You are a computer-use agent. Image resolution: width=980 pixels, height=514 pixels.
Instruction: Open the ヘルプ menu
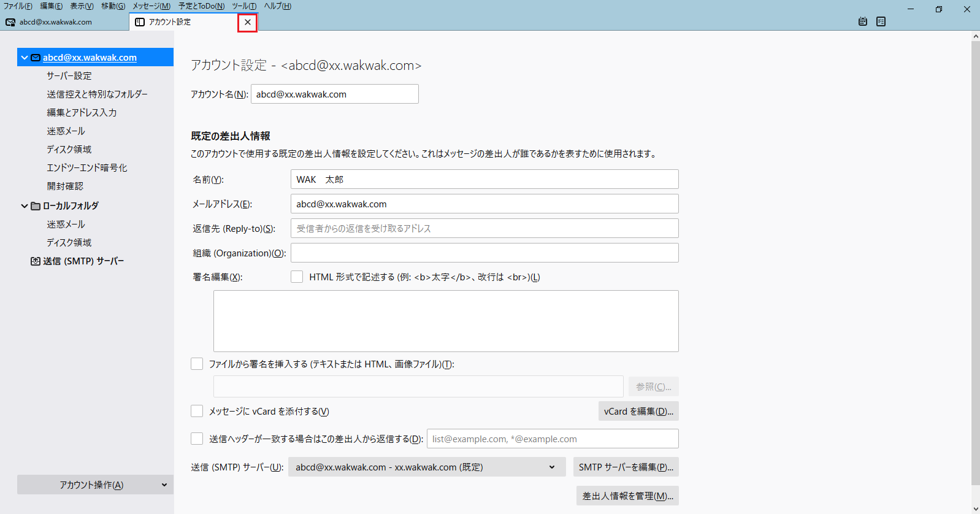(277, 6)
